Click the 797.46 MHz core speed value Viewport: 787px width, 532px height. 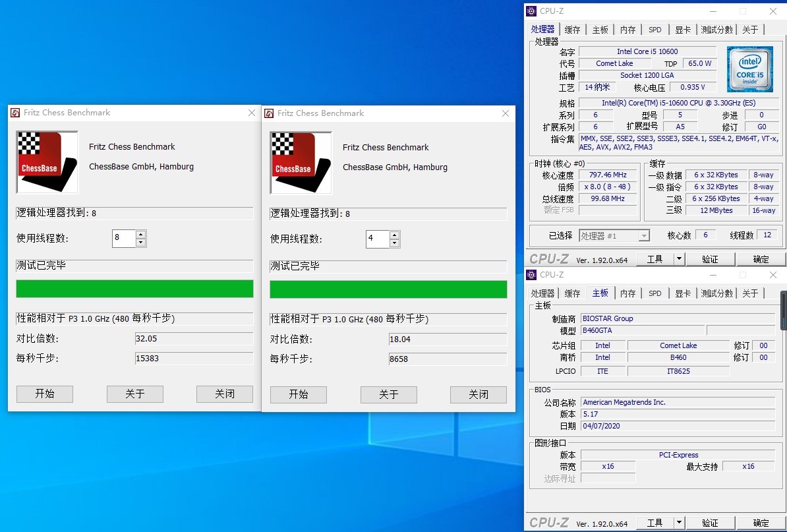(608, 175)
